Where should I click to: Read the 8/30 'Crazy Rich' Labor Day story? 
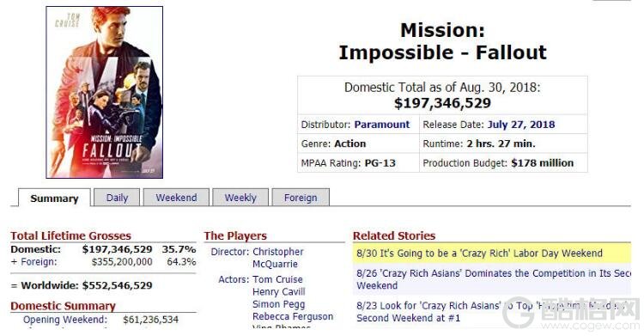pos(479,253)
